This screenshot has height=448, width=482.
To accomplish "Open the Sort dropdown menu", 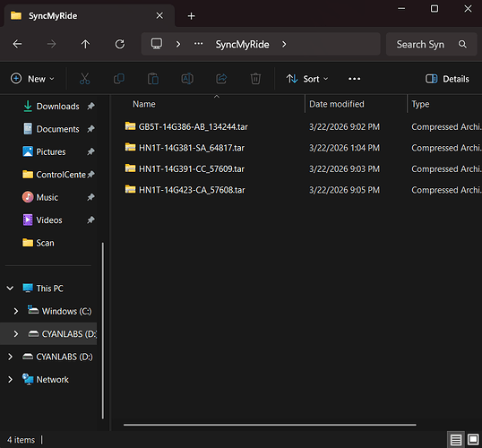I will [x=307, y=79].
